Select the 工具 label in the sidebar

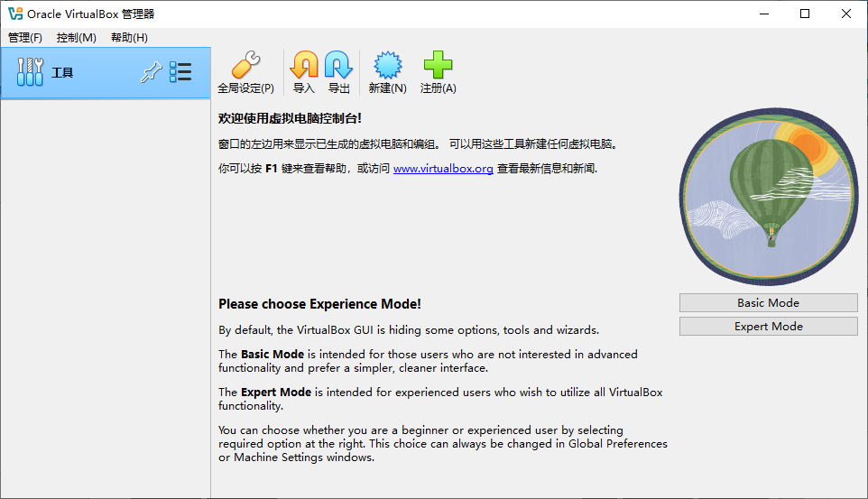point(62,73)
